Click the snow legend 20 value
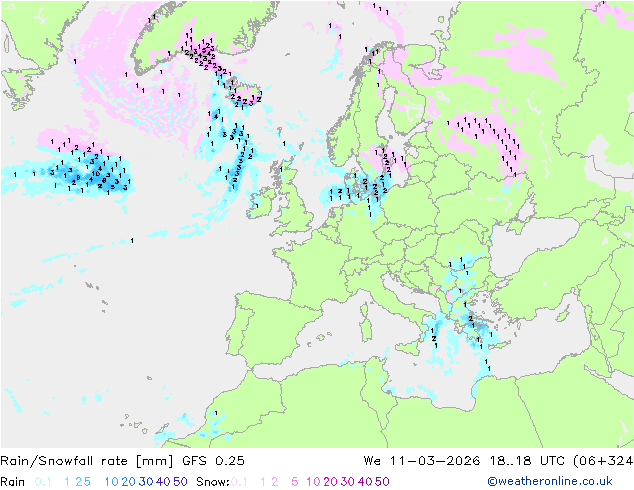This screenshot has height=490, width=634. [330, 482]
